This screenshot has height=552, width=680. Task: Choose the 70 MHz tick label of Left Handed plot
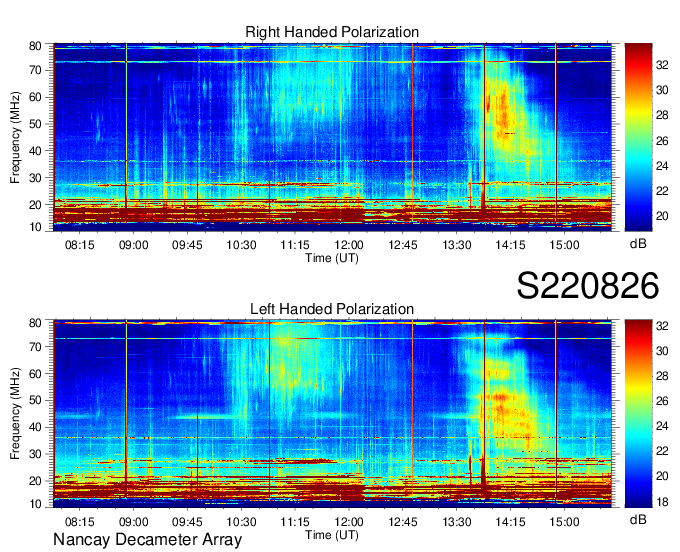click(x=35, y=347)
